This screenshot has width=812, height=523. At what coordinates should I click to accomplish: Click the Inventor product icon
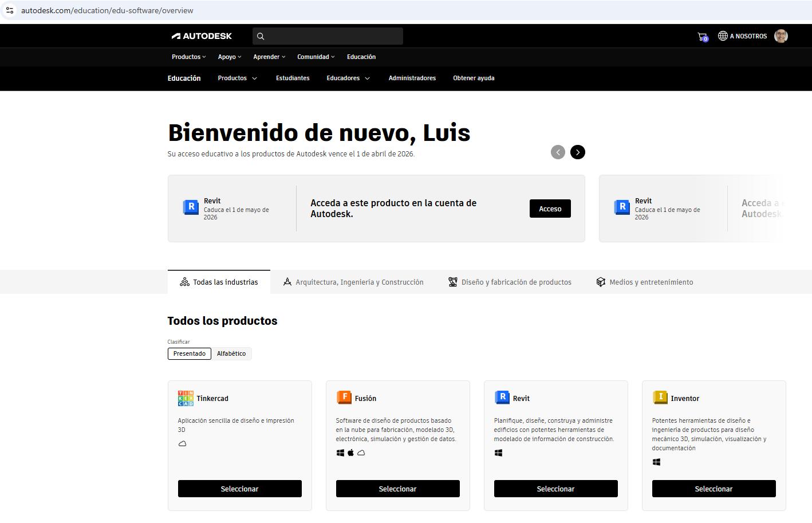(x=660, y=397)
